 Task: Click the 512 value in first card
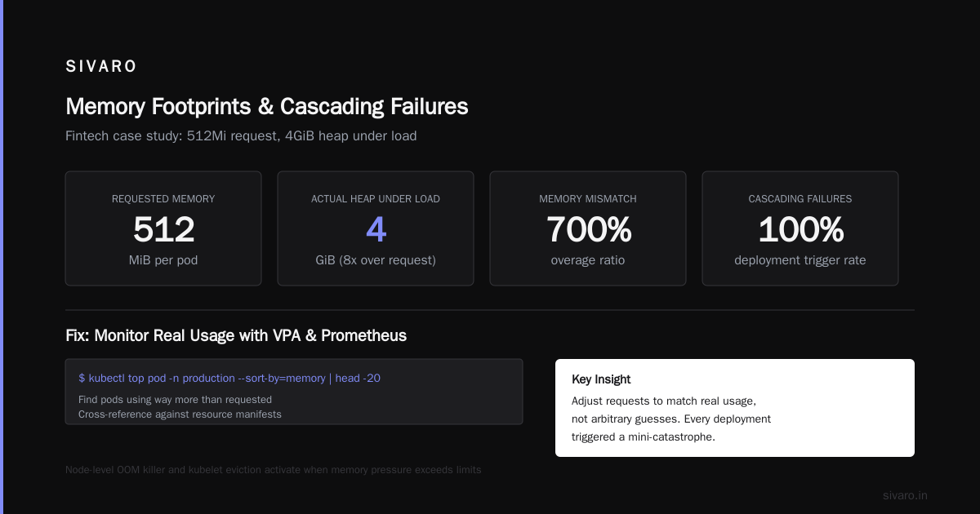[x=163, y=230]
